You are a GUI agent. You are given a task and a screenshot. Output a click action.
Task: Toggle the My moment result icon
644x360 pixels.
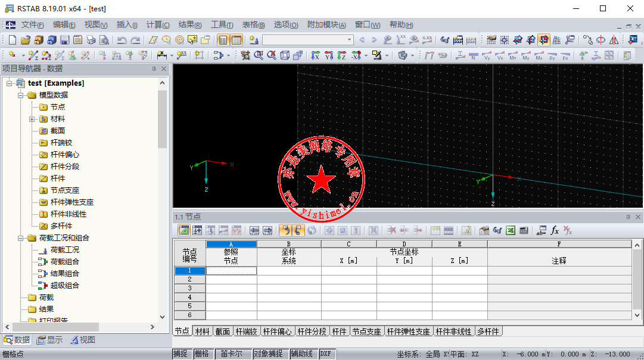525,55
